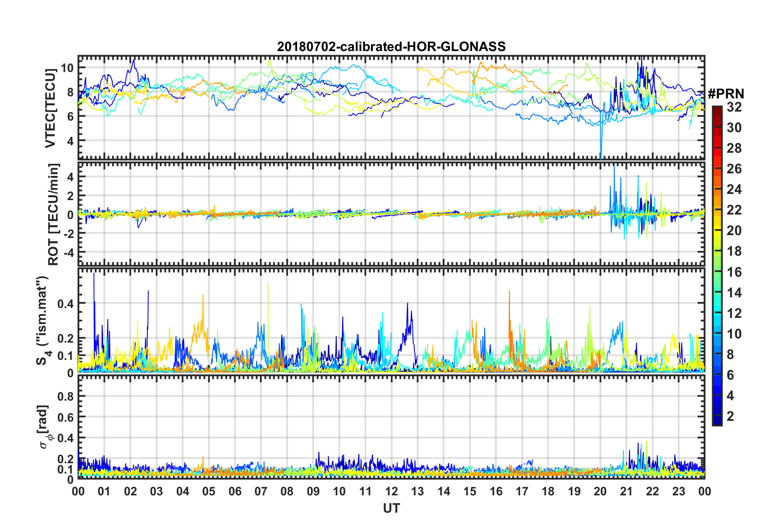This screenshot has width=783, height=532.
Task: Click colorbar tick label 16
Action: click(734, 272)
